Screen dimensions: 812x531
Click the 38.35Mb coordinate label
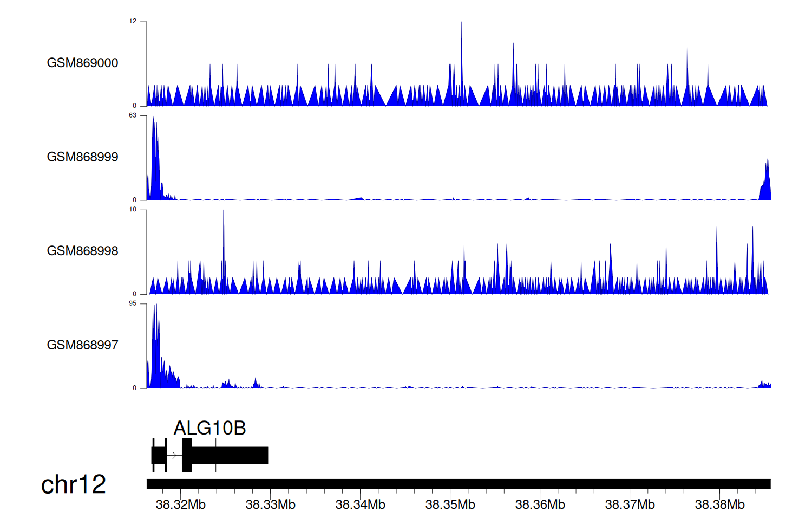[450, 505]
